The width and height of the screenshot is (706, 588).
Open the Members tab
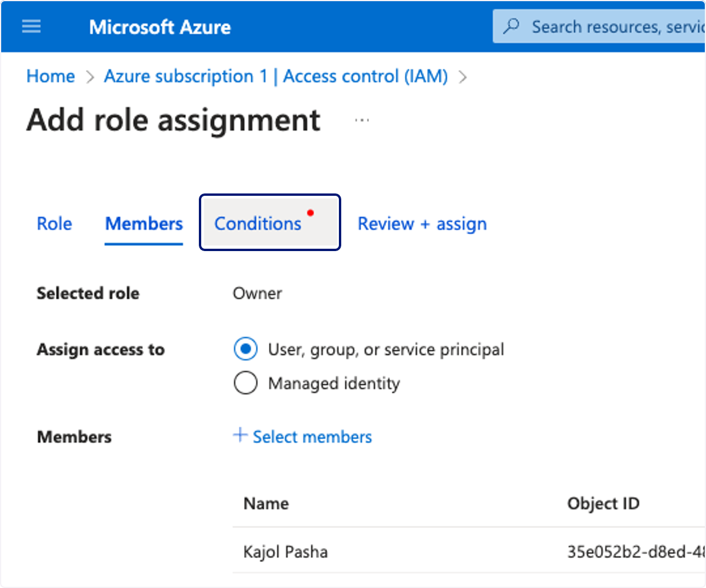click(x=144, y=223)
